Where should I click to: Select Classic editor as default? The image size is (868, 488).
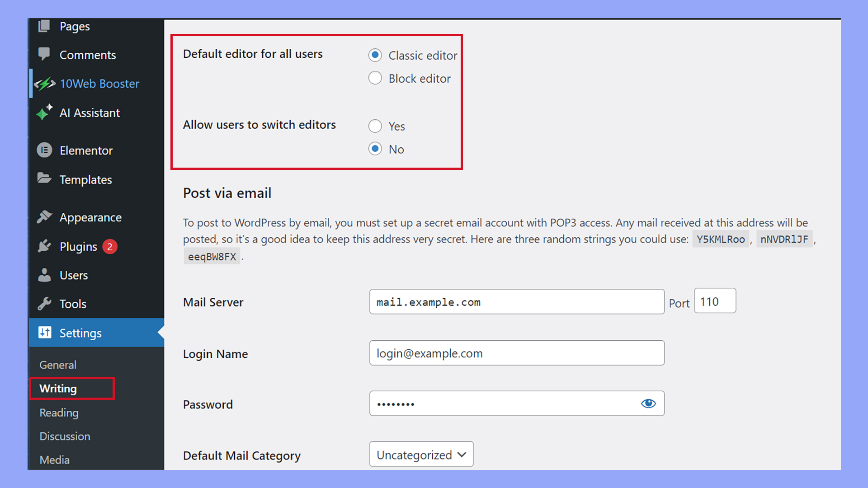click(375, 55)
